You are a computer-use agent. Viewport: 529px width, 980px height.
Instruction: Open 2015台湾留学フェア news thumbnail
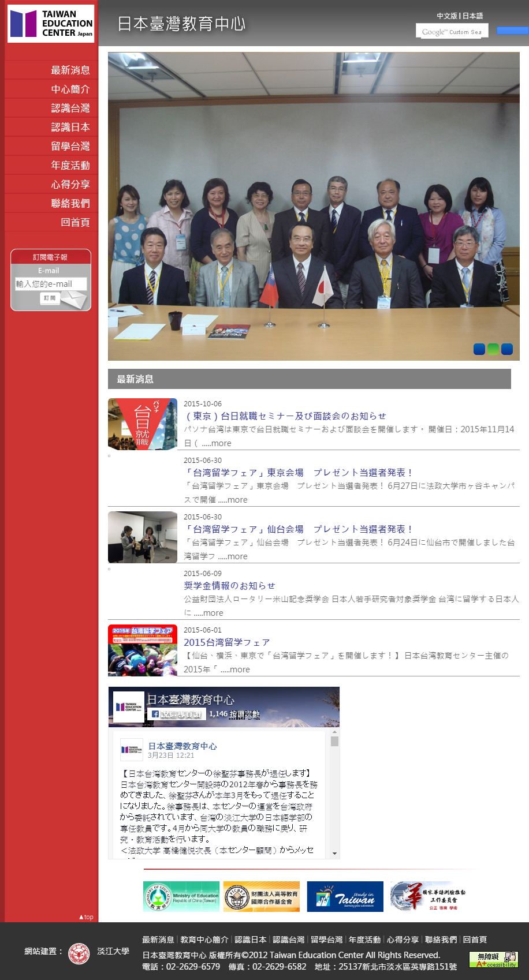pyautogui.click(x=143, y=650)
